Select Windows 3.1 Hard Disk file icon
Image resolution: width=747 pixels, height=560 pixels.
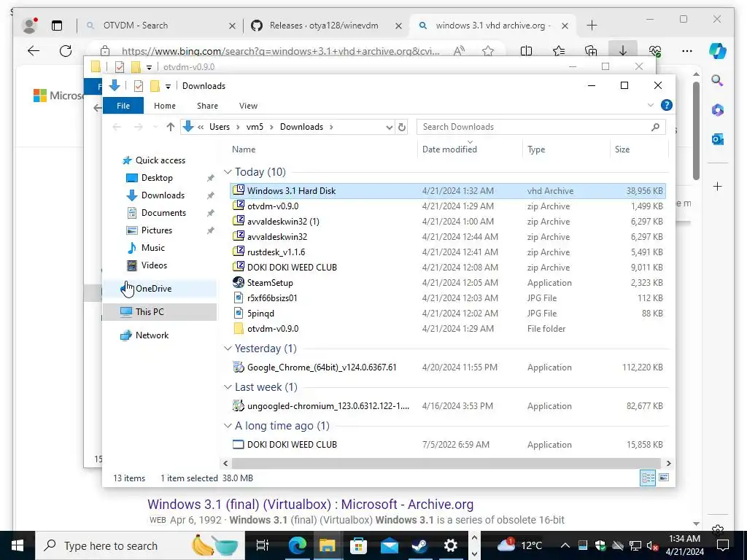239,190
